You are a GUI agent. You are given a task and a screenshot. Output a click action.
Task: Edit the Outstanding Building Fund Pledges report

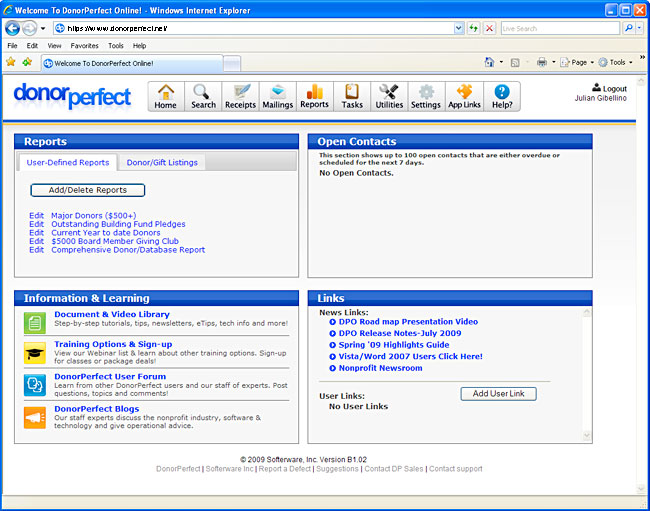(x=36, y=224)
